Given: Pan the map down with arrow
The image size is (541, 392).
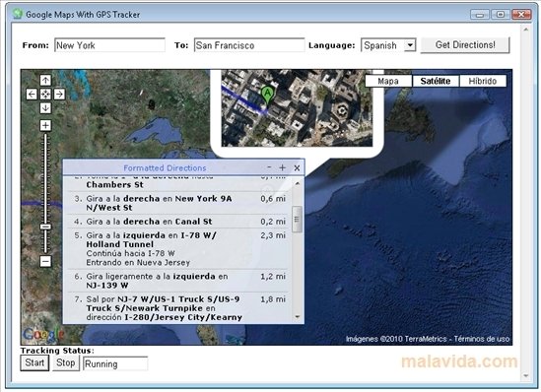Looking at the screenshot, I should [45, 108].
